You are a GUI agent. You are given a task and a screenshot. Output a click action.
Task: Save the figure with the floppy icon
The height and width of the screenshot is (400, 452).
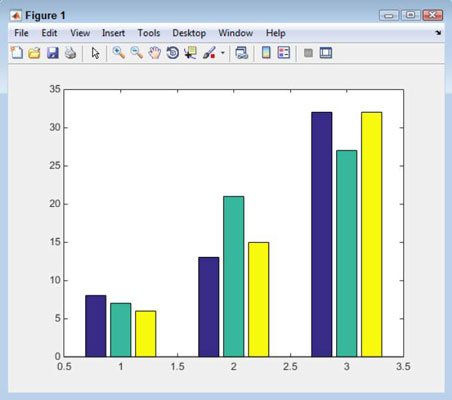[x=52, y=53]
